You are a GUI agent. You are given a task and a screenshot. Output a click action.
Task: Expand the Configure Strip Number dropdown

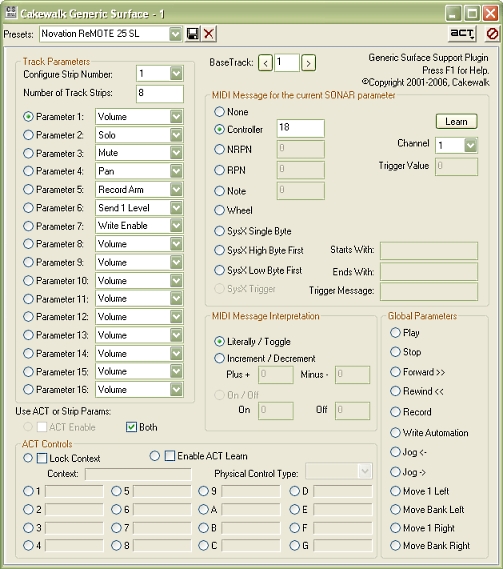pos(176,74)
